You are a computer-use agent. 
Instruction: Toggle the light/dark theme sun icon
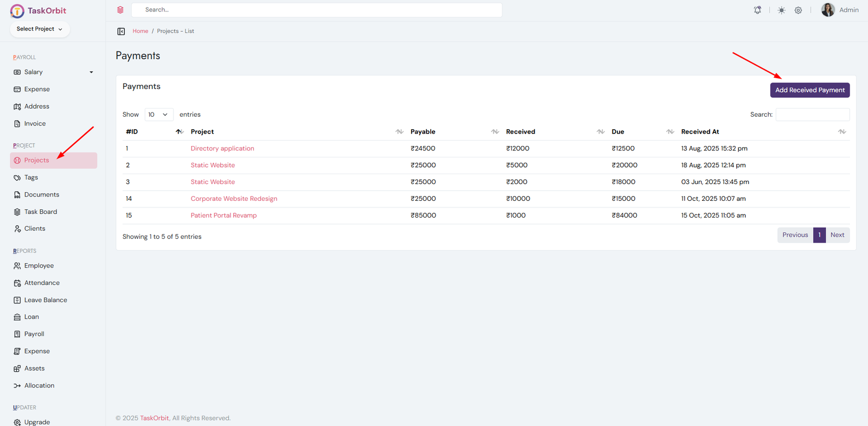pos(781,10)
